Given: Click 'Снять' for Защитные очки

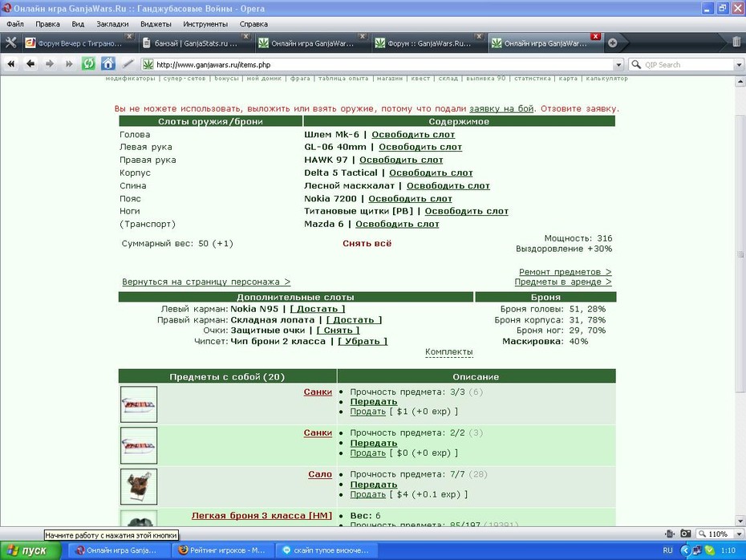Looking at the screenshot, I should coord(338,331).
